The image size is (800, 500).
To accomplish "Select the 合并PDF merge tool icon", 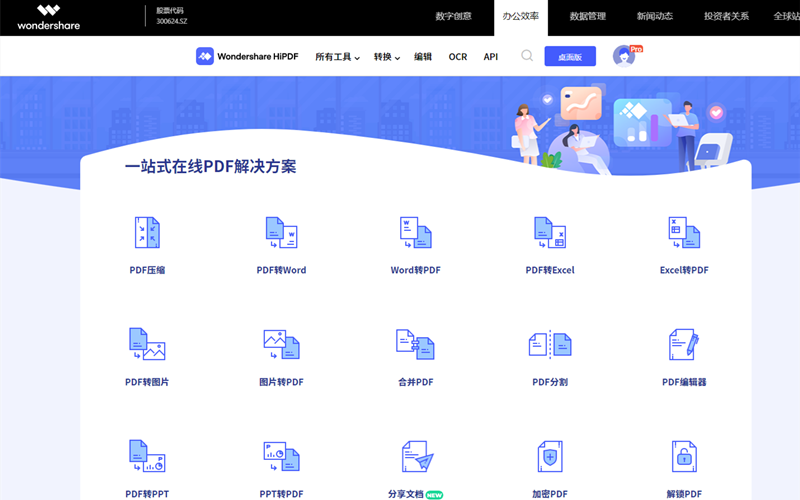I will (415, 344).
